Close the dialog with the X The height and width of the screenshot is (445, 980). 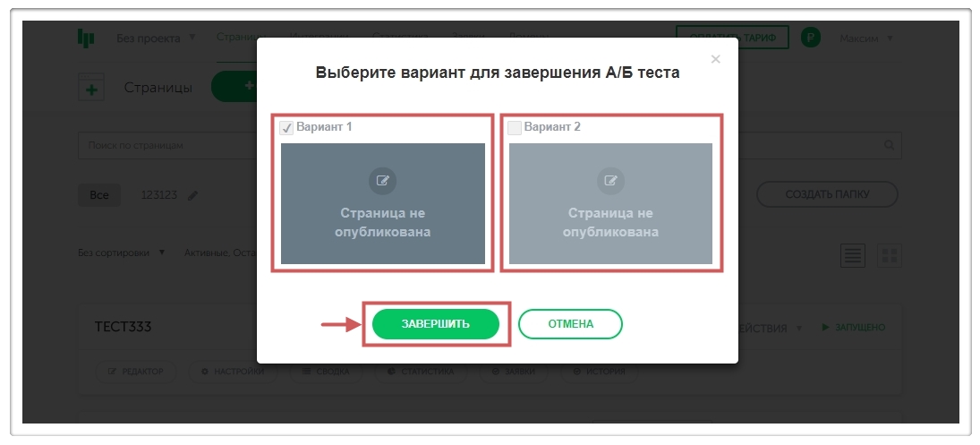[715, 60]
